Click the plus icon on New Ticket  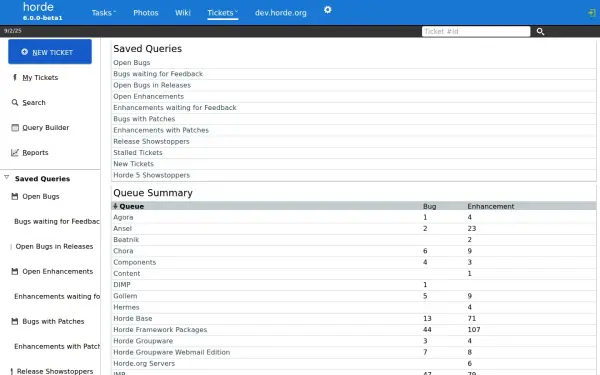tap(24, 52)
